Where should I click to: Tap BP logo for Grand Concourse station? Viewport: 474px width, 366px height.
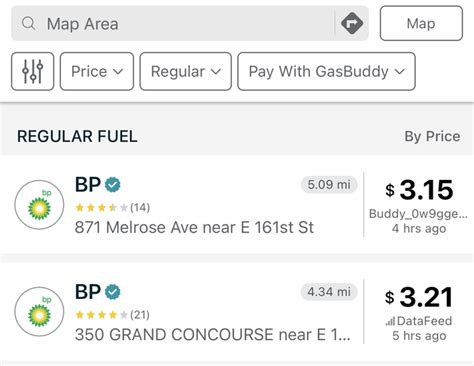pos(39,311)
